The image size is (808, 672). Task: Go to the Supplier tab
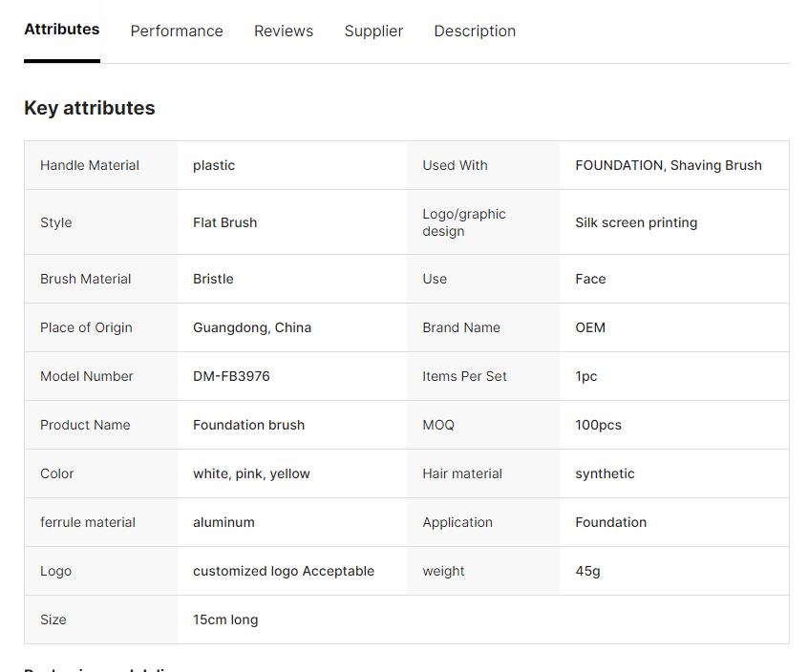click(x=373, y=31)
